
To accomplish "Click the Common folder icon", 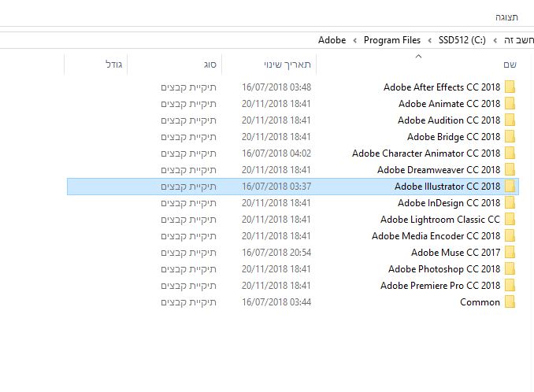I will (510, 302).
